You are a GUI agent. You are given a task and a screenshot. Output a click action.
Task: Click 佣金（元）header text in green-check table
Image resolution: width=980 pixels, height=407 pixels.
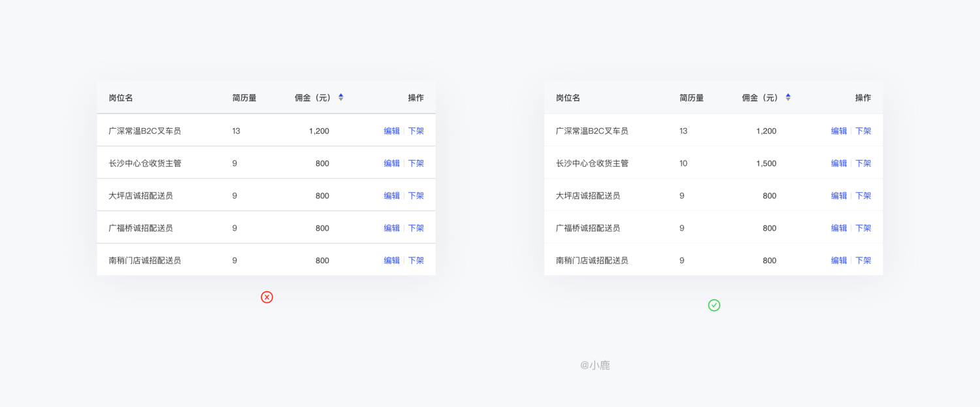(x=760, y=97)
